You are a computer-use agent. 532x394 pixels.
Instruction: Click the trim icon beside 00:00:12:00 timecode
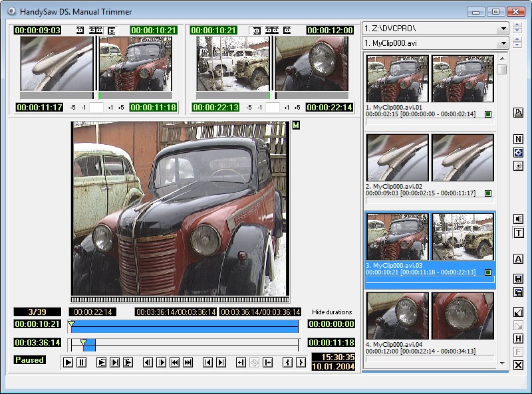click(x=287, y=30)
